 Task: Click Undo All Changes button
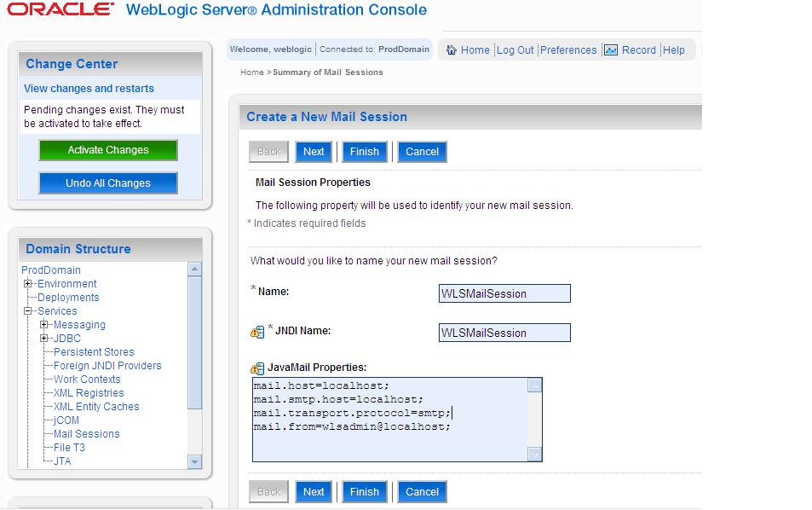coord(108,183)
